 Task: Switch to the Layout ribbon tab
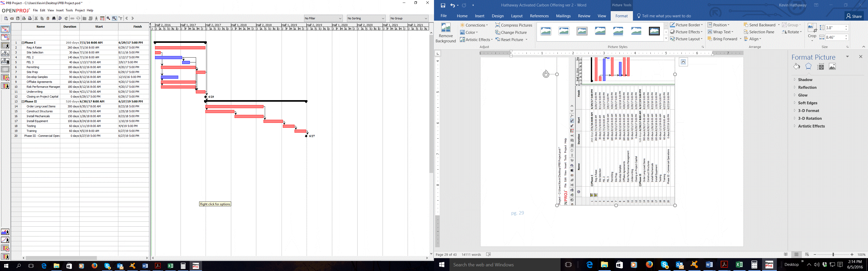pyautogui.click(x=517, y=16)
